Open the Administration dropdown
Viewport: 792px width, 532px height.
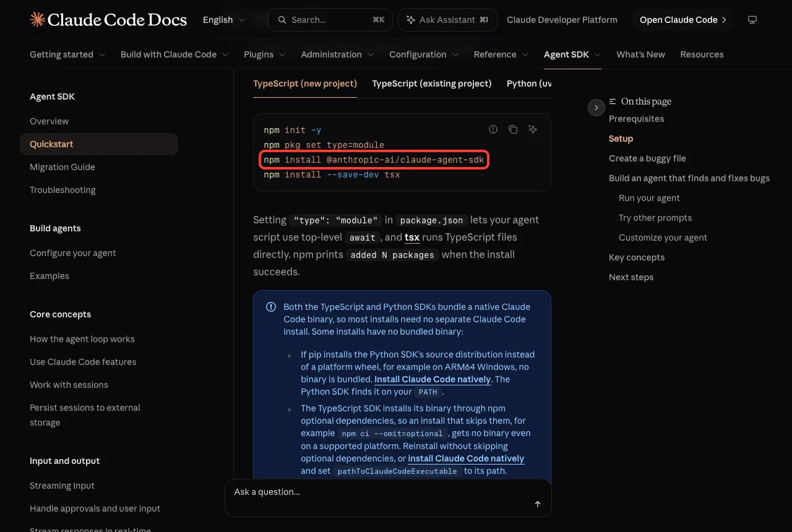337,54
